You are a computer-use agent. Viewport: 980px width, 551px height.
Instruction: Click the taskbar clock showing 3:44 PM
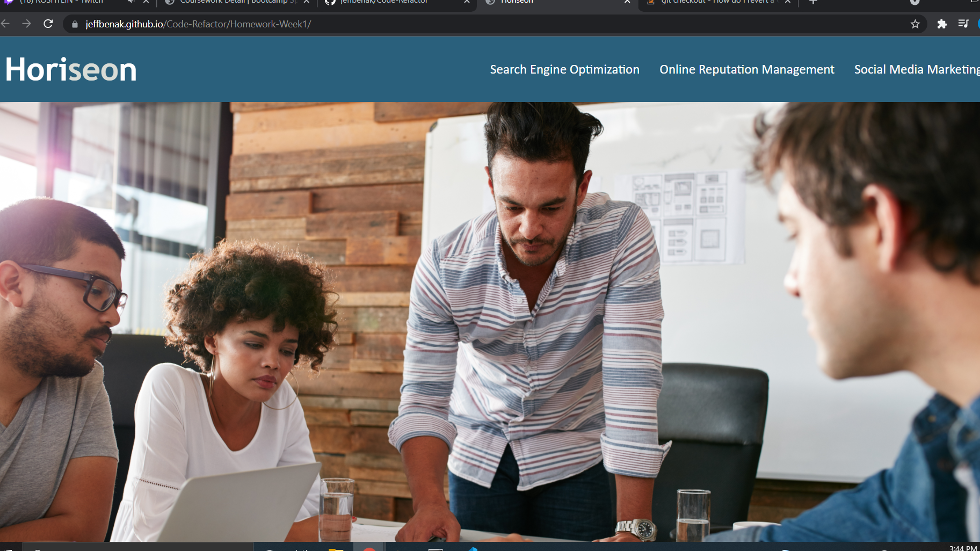(x=963, y=548)
